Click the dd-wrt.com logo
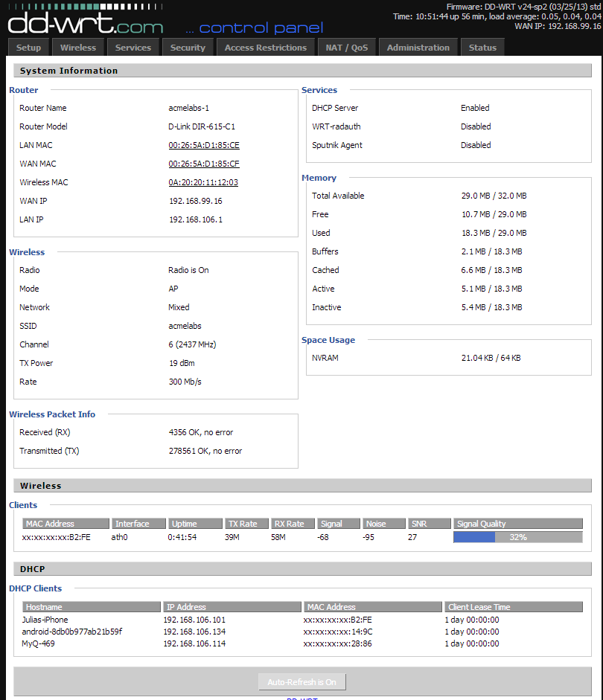 point(86,22)
